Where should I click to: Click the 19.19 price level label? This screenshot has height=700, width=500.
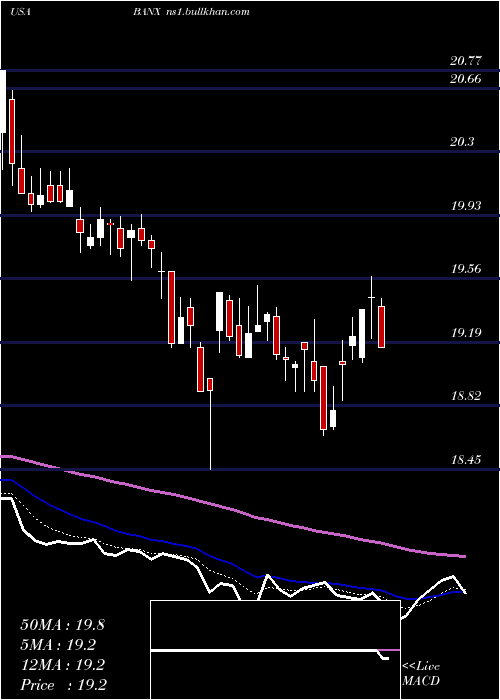tap(466, 333)
